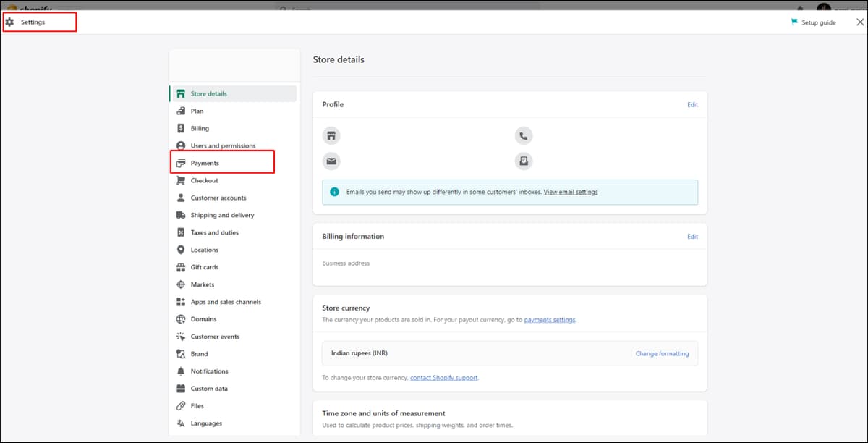Click the Time zone and units heading

383,414
